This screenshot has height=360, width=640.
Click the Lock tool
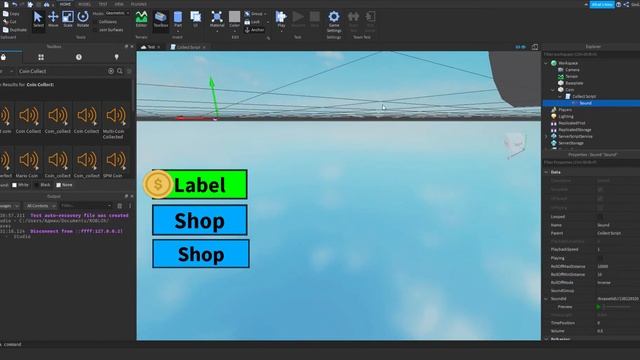click(253, 22)
